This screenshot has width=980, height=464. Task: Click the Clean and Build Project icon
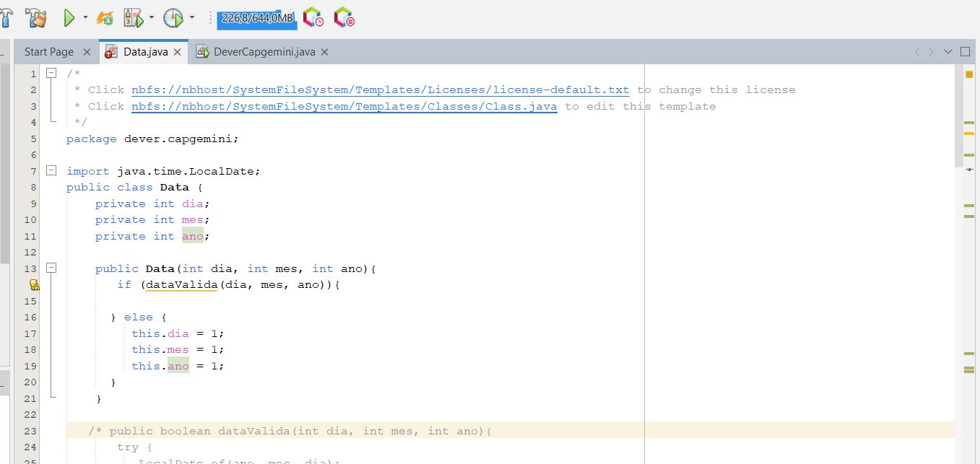(x=35, y=17)
